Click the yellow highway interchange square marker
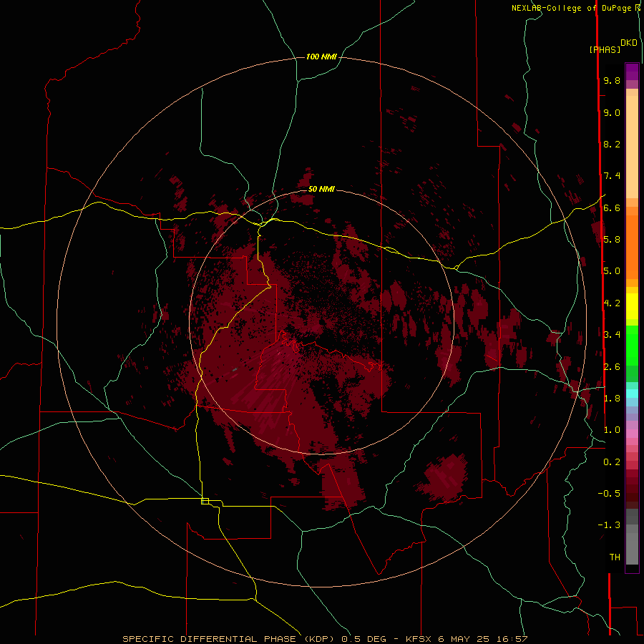 pos(205,501)
